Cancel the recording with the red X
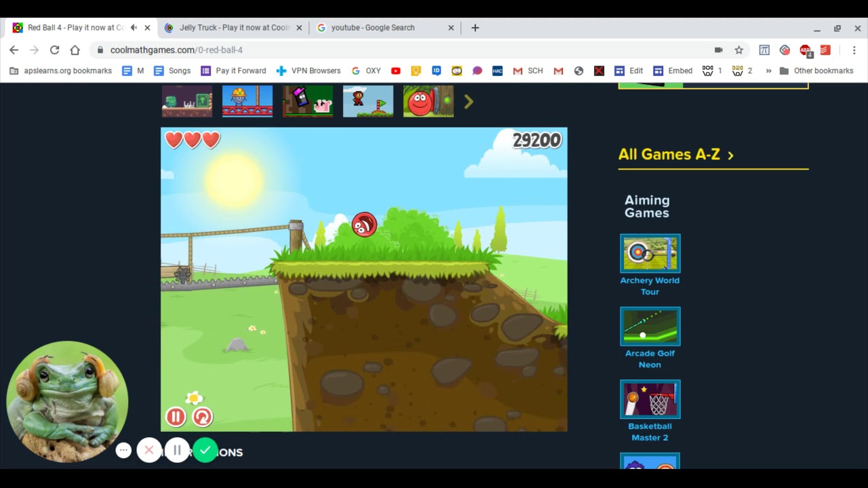 click(149, 450)
